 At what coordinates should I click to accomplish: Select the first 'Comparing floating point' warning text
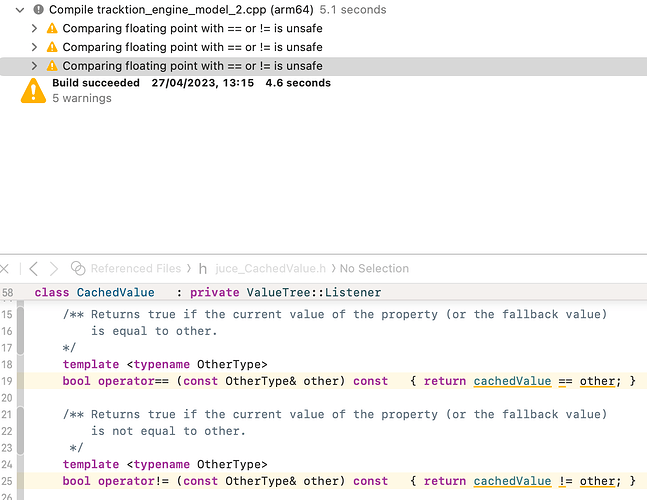click(x=192, y=28)
